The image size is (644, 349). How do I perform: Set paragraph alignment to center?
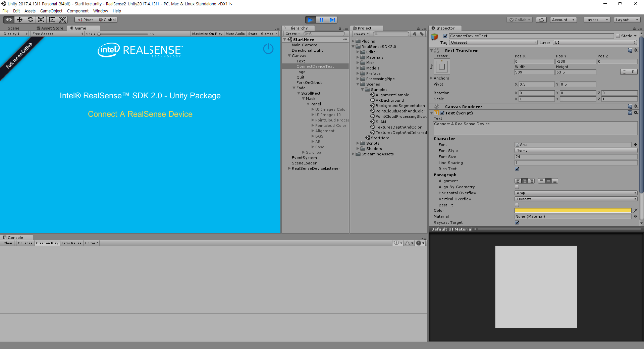pos(525,181)
